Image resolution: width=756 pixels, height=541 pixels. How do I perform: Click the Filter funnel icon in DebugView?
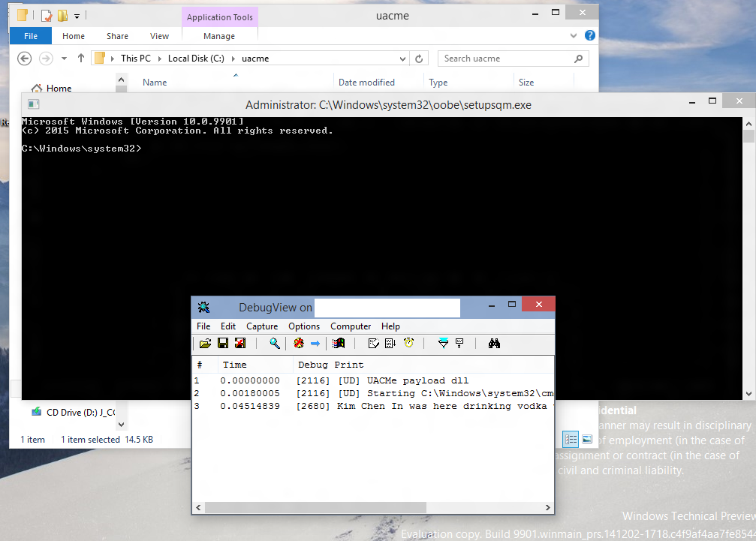pos(443,344)
